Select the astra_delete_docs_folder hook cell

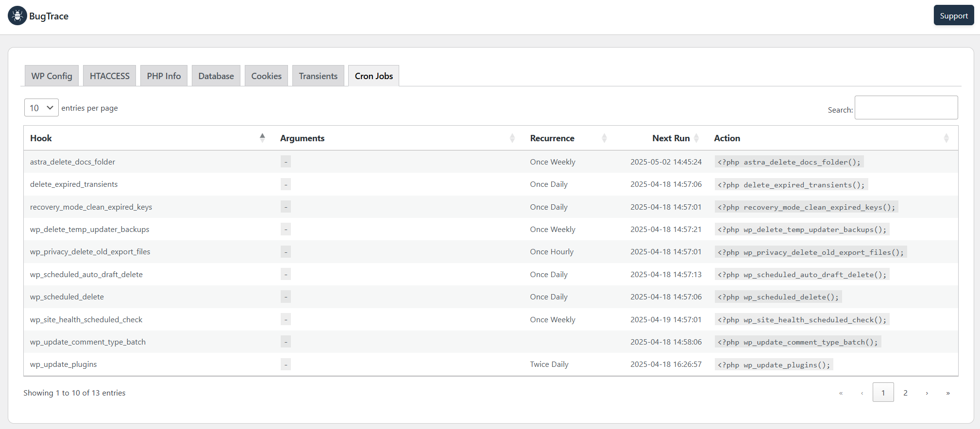click(72, 162)
